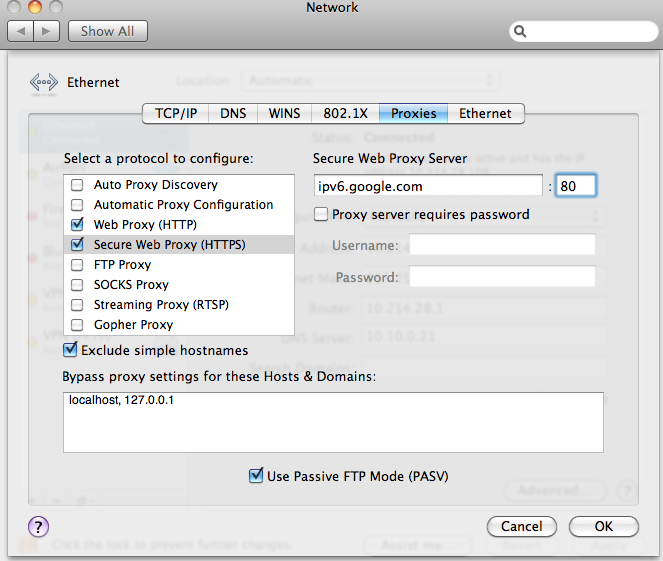Viewport: 663px width, 561px height.
Task: Toggle Use Passive FTP Mode (PASV)
Action: (256, 476)
